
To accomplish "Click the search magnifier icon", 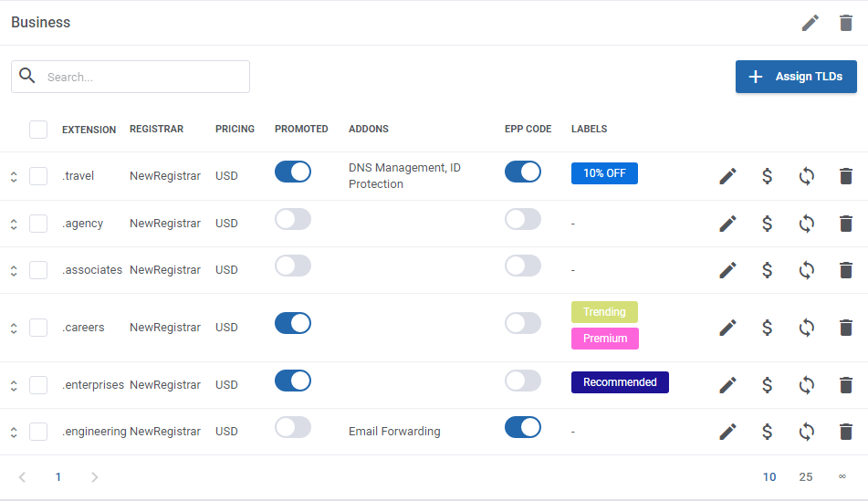I will [x=27, y=76].
